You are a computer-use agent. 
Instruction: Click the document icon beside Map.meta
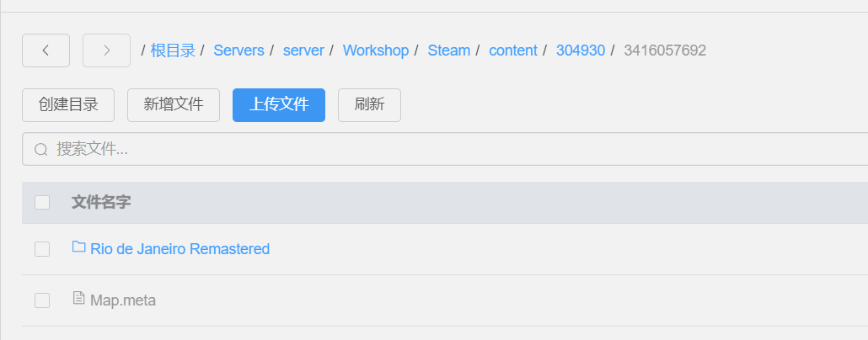coord(79,298)
